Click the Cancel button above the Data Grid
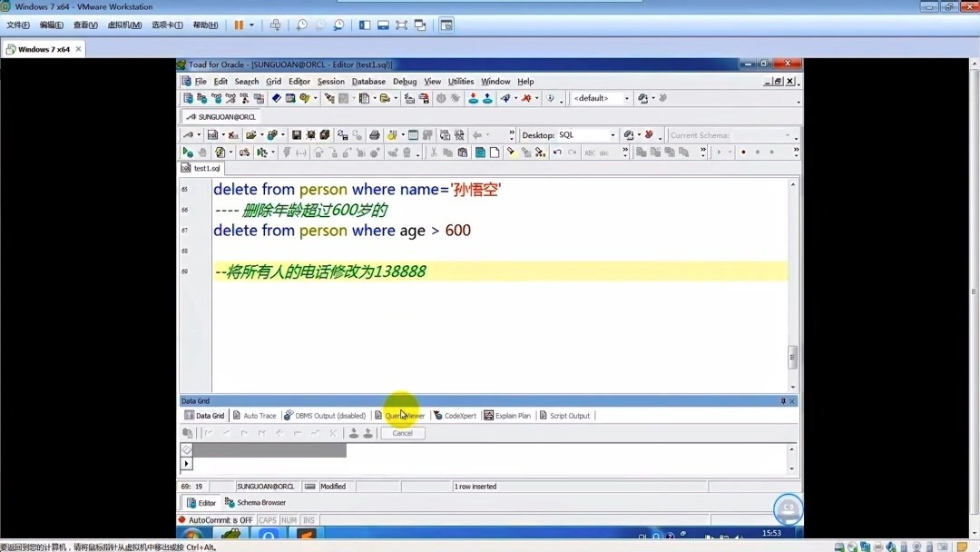The width and height of the screenshot is (980, 552). (402, 433)
